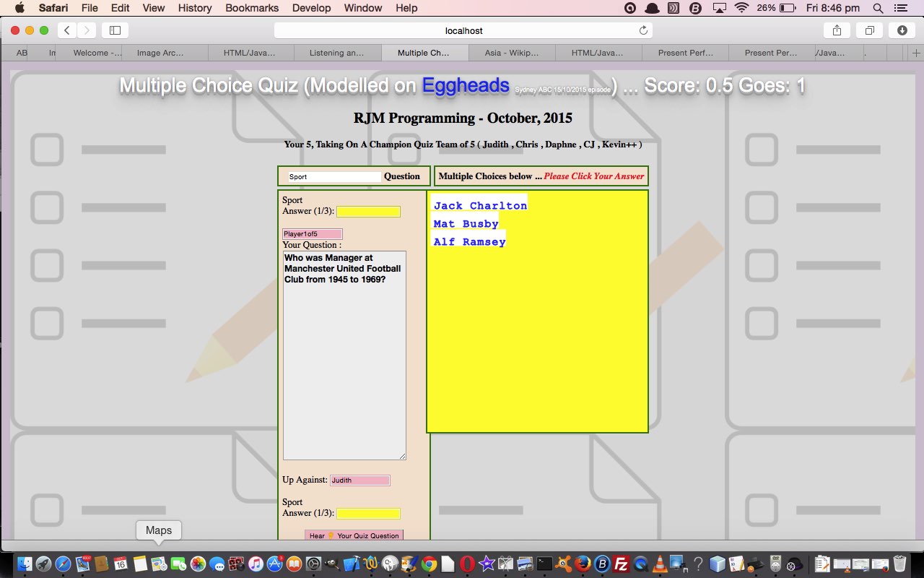Open Safari's Share menu
924x578 pixels.
tap(837, 30)
